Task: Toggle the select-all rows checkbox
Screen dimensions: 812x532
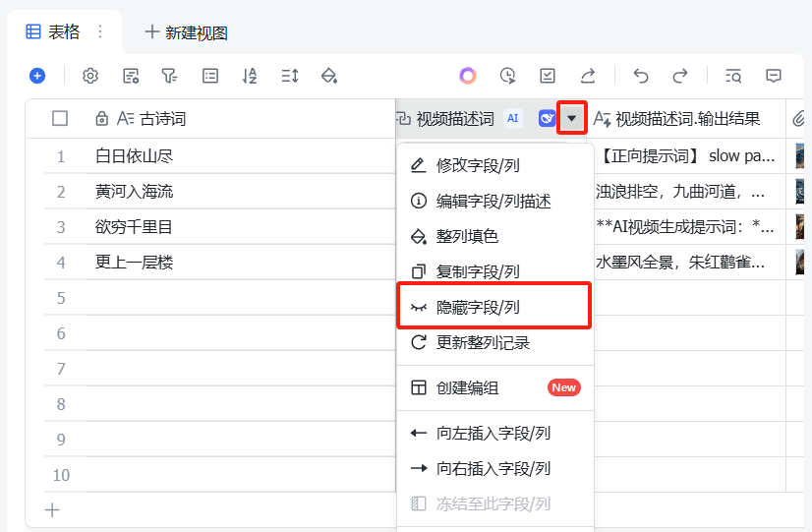Action: click(x=60, y=119)
